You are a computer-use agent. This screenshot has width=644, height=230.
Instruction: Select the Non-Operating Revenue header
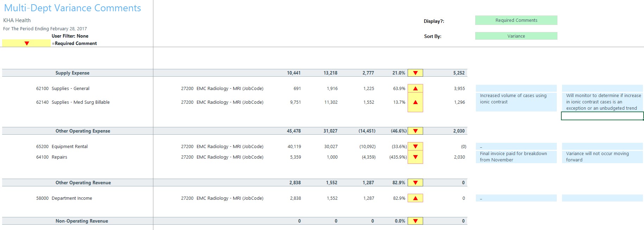(82, 221)
